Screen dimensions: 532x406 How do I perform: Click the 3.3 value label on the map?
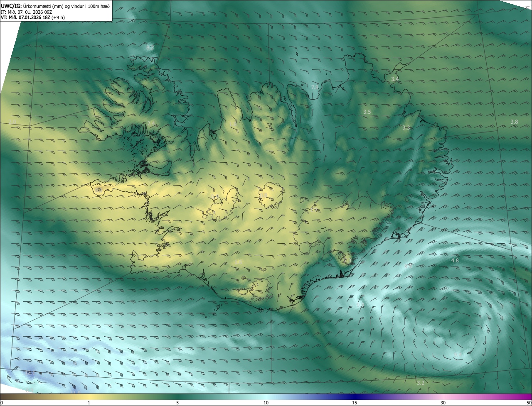(x=406, y=128)
